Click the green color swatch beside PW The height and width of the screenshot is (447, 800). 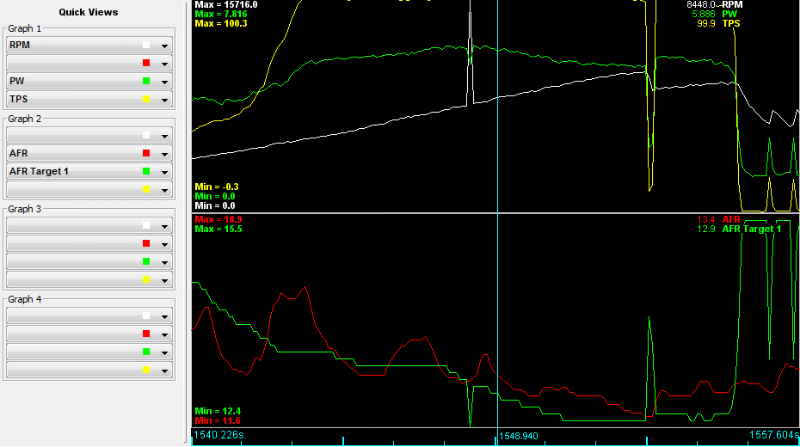146,81
